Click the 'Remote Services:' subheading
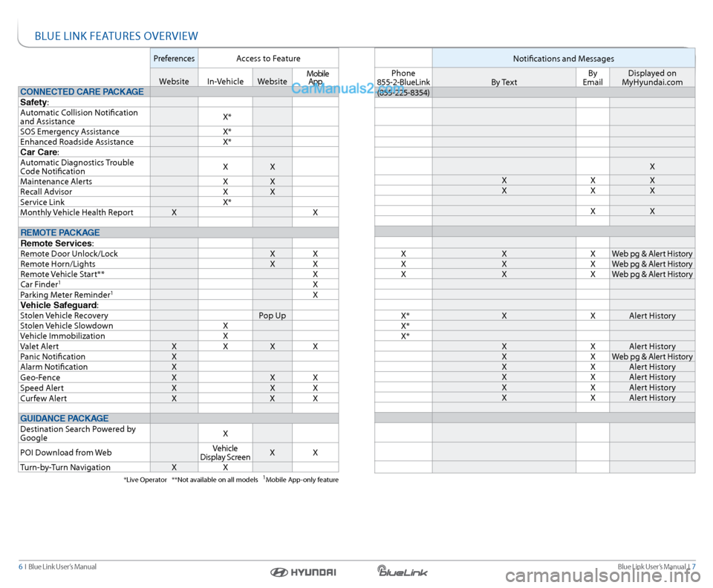The width and height of the screenshot is (713, 588). [57, 243]
